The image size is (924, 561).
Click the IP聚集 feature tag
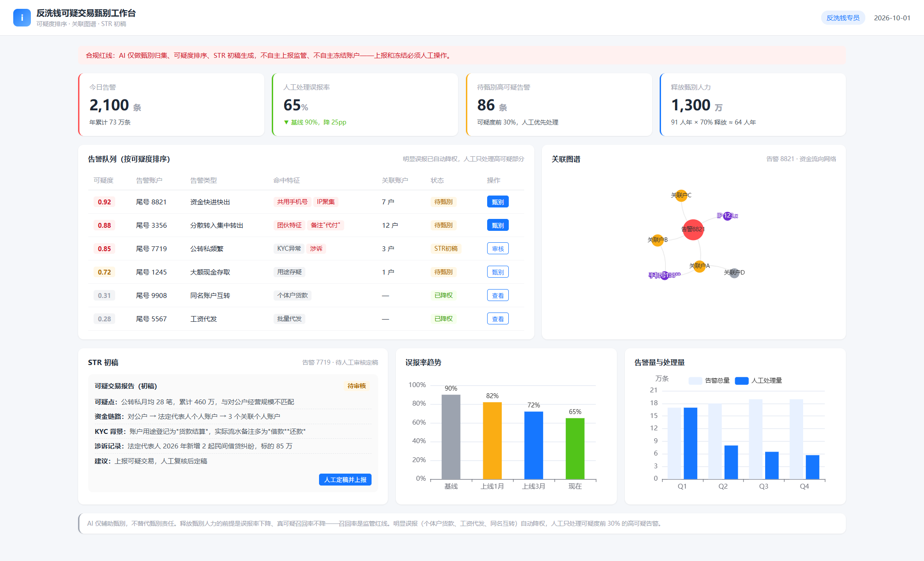(x=326, y=202)
